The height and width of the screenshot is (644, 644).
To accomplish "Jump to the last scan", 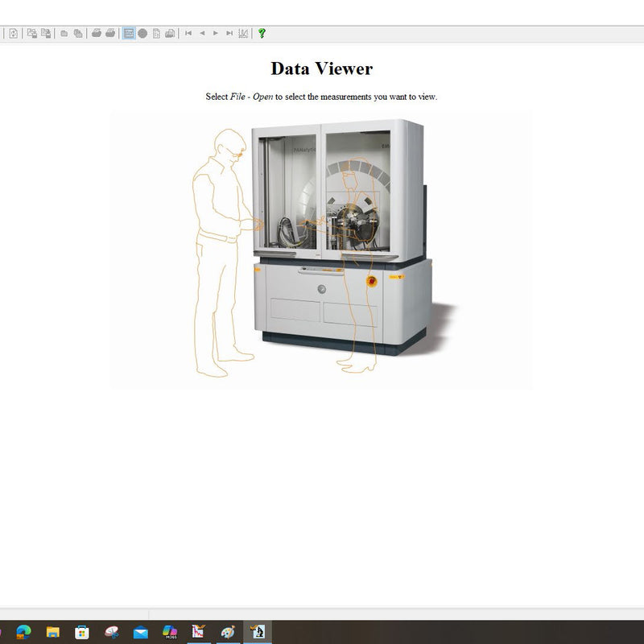I will coord(228,34).
